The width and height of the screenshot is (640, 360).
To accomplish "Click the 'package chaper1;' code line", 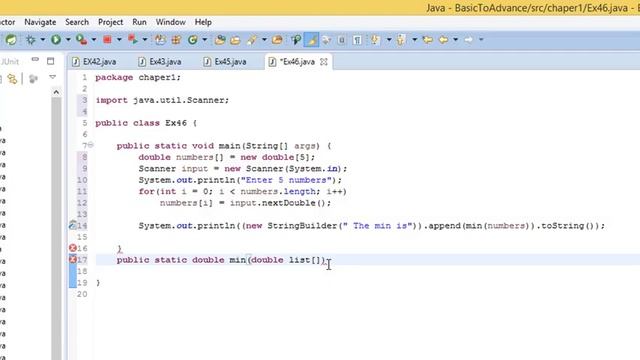I will click(138, 78).
